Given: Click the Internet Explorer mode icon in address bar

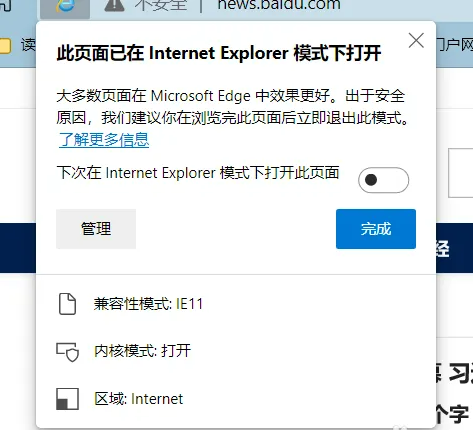Looking at the screenshot, I should point(65,6).
